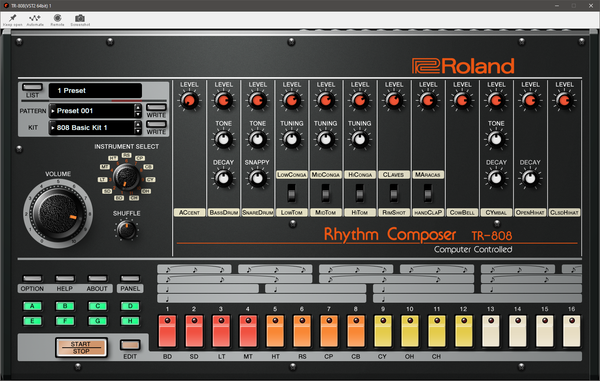Click the START STOP button
The image size is (600, 381).
(81, 347)
